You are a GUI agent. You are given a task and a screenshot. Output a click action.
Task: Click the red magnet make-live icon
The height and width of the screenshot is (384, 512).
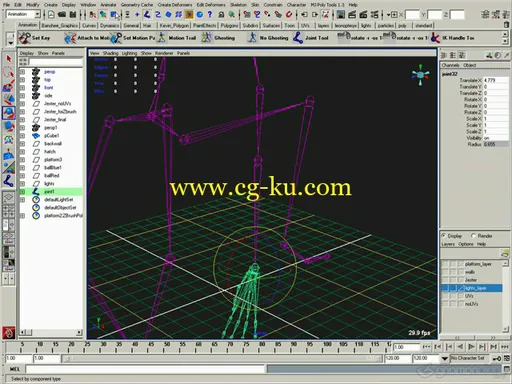(x=289, y=14)
